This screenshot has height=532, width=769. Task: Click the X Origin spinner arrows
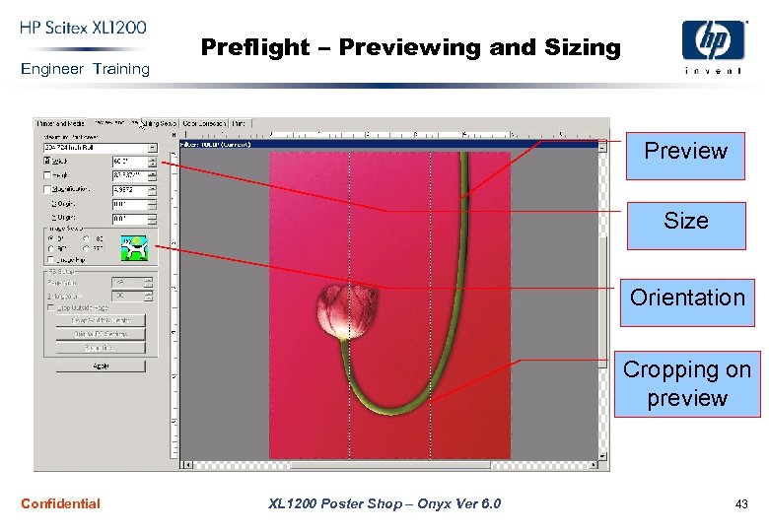(x=153, y=204)
